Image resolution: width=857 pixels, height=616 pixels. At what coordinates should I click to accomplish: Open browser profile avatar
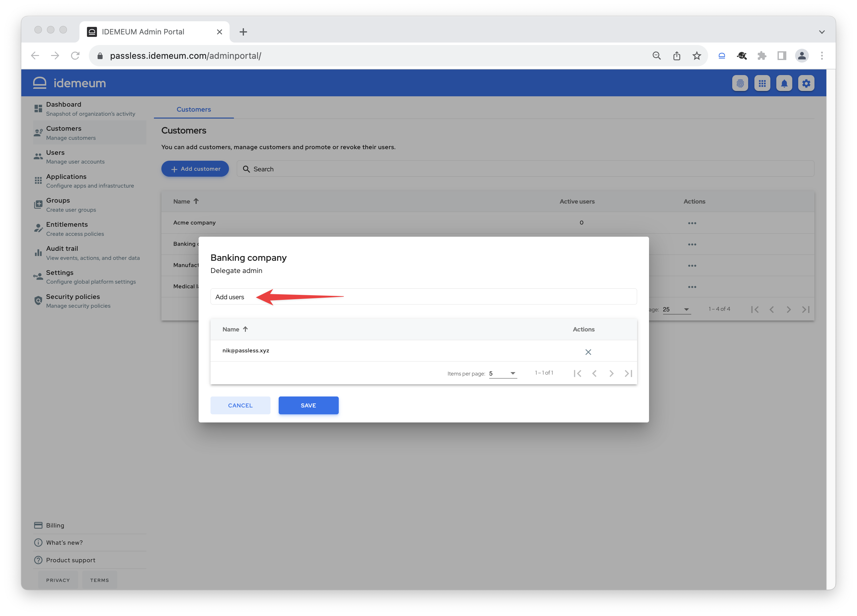pyautogui.click(x=801, y=56)
